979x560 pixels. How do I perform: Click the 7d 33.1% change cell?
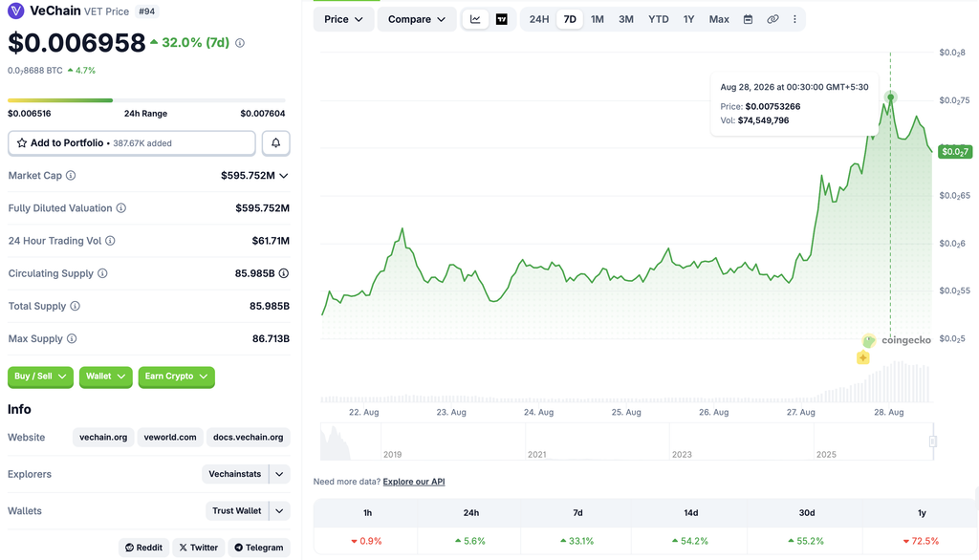(577, 541)
